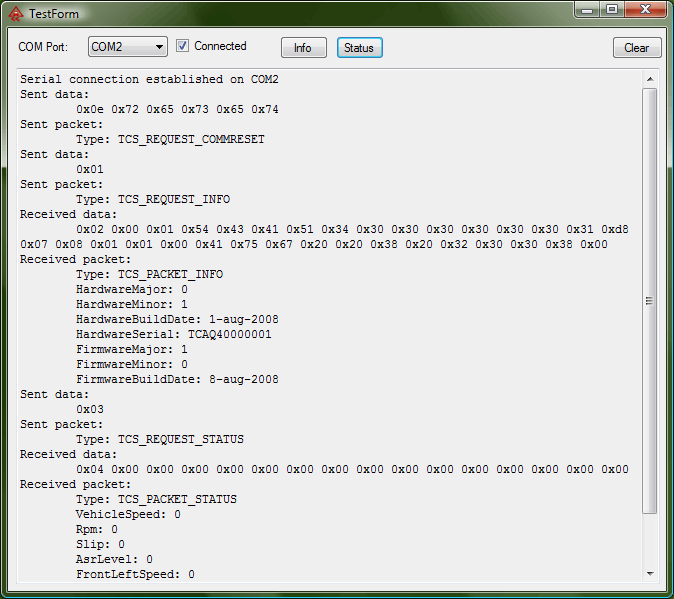Image resolution: width=674 pixels, height=599 pixels.
Task: Click the text 'Type: TCS_PACKET_STATUS'
Action: pyautogui.click(x=156, y=499)
